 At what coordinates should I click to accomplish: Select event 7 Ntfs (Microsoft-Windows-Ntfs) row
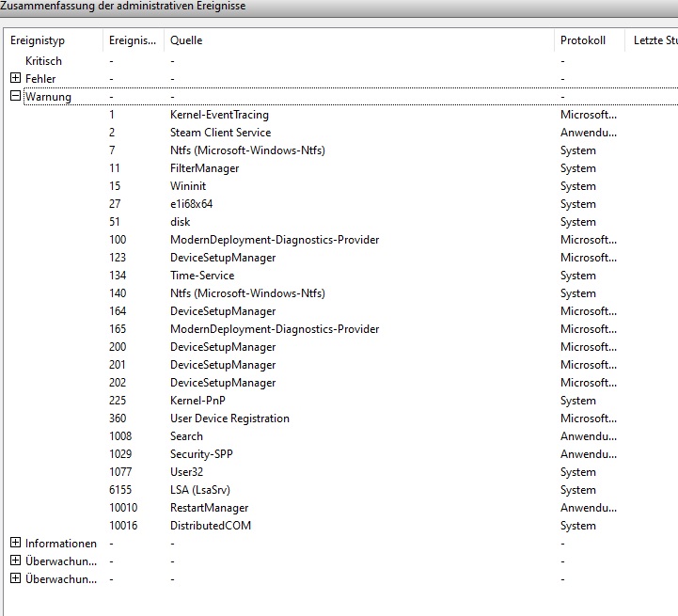coord(340,150)
